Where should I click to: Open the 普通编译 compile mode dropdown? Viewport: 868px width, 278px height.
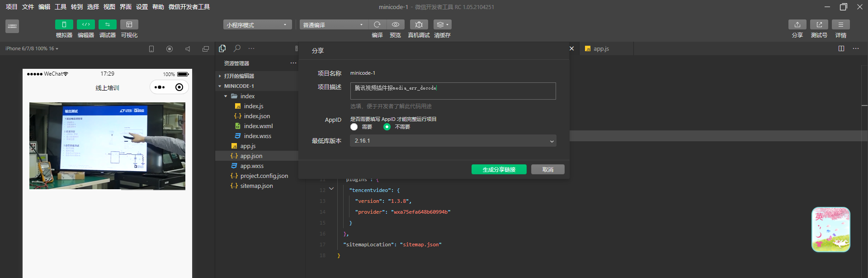click(333, 24)
